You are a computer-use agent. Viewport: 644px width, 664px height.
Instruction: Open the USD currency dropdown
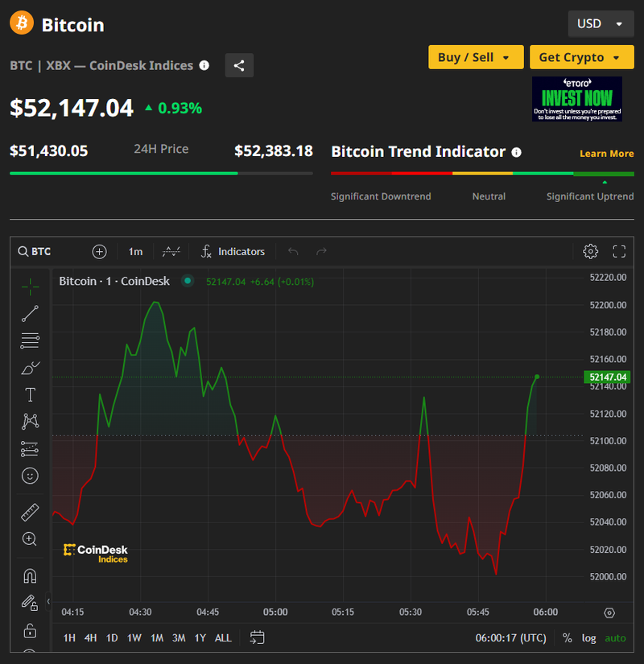[x=600, y=23]
